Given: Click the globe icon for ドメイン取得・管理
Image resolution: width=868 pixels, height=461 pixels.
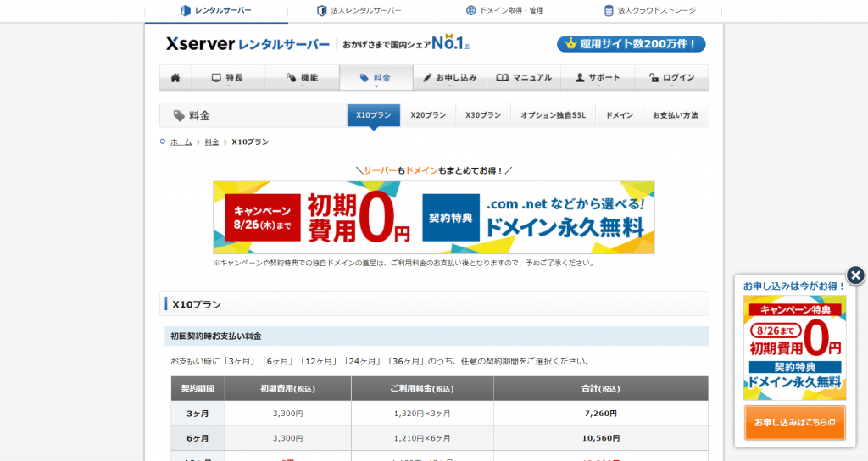Looking at the screenshot, I should (470, 10).
